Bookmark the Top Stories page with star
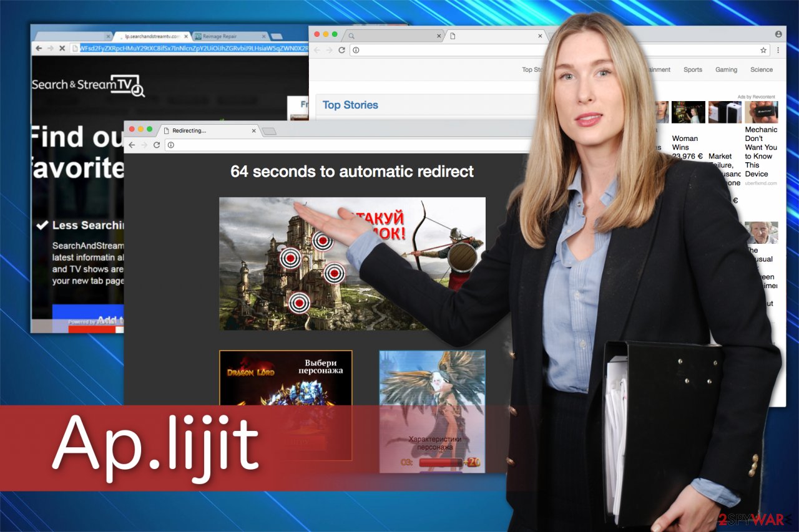Image resolution: width=799 pixels, height=532 pixels. click(x=763, y=50)
